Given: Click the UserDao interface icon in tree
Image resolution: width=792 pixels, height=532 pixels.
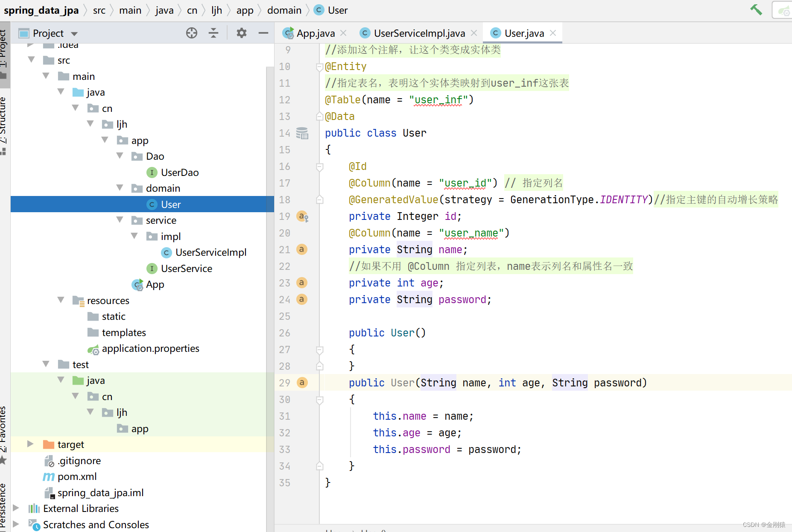Looking at the screenshot, I should click(152, 172).
